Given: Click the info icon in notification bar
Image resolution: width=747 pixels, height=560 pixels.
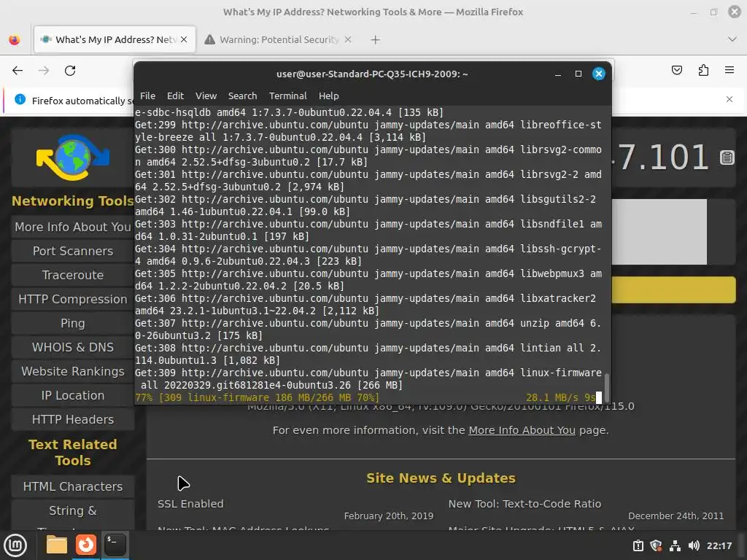Looking at the screenshot, I should click(x=20, y=99).
